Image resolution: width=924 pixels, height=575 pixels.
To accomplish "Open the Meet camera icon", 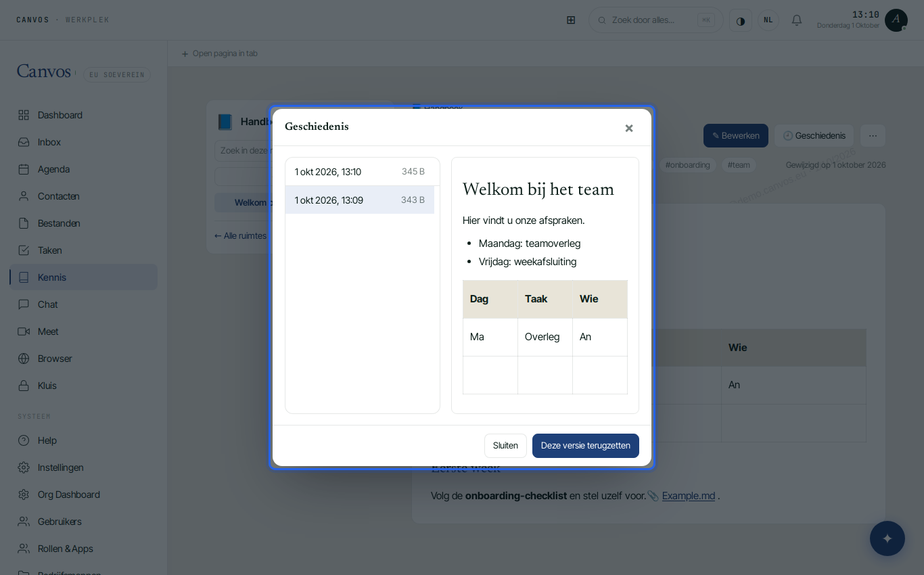I will tap(24, 331).
